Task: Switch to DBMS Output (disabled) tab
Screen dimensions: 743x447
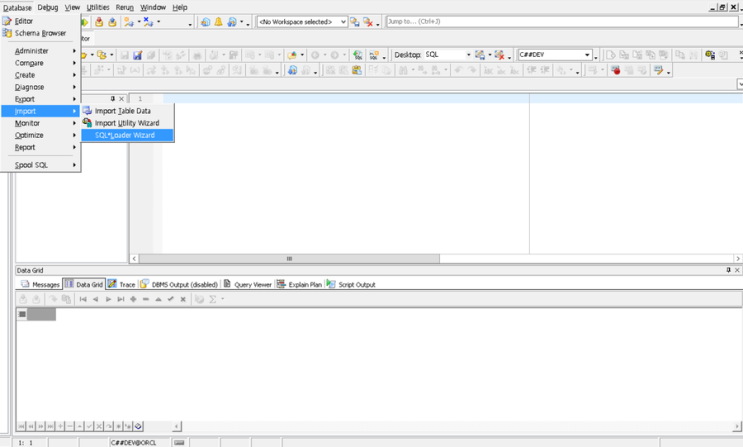Action: click(179, 284)
